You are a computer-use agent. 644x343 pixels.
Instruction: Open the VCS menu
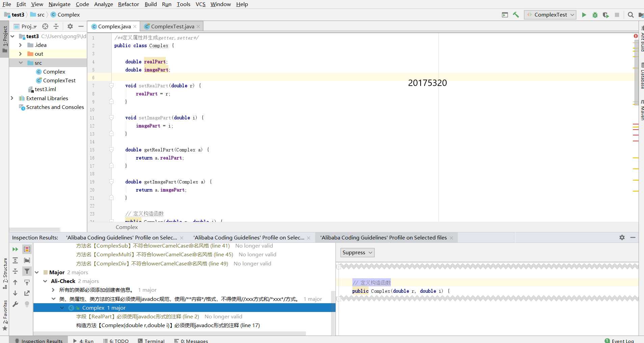point(200,4)
